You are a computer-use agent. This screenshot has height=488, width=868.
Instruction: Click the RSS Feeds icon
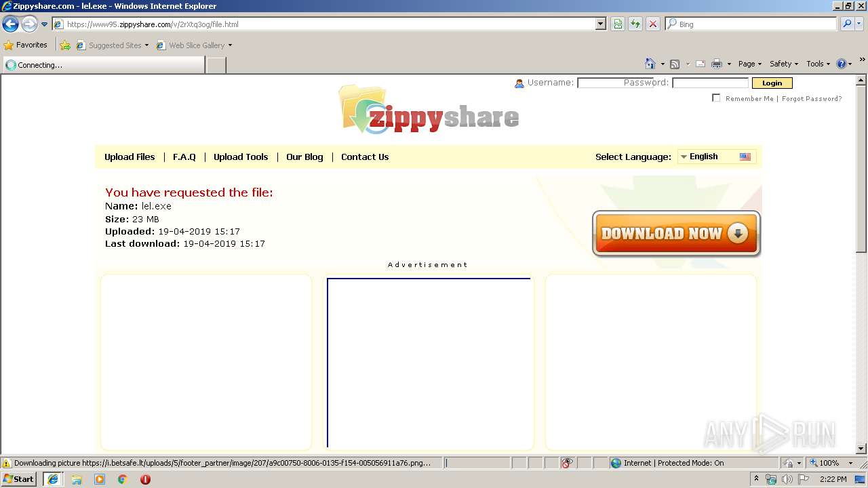click(675, 64)
